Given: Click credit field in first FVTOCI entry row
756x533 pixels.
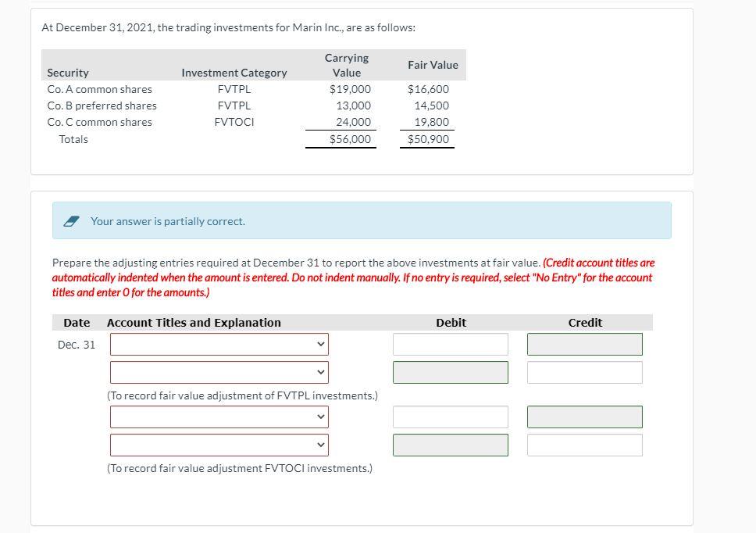Looking at the screenshot, I should 585,417.
